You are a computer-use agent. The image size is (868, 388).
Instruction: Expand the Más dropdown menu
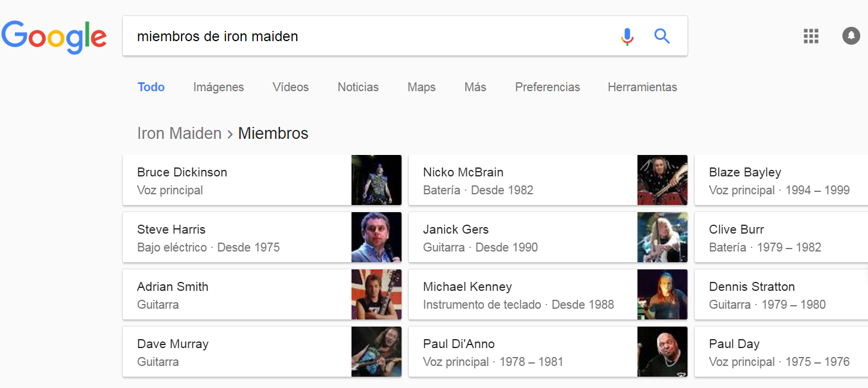click(x=475, y=87)
